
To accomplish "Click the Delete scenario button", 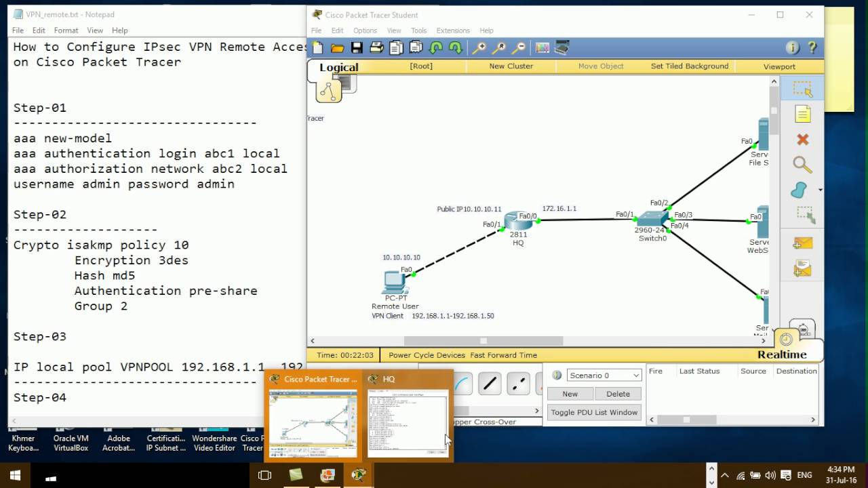I will [x=618, y=394].
